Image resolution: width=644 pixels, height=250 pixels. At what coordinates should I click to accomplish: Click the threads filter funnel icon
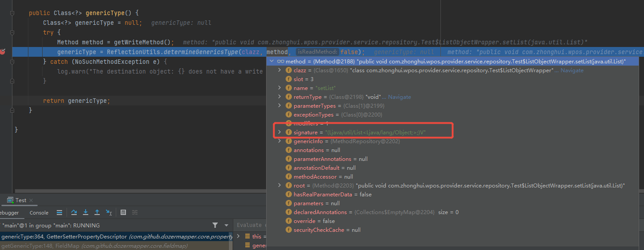[x=215, y=225]
